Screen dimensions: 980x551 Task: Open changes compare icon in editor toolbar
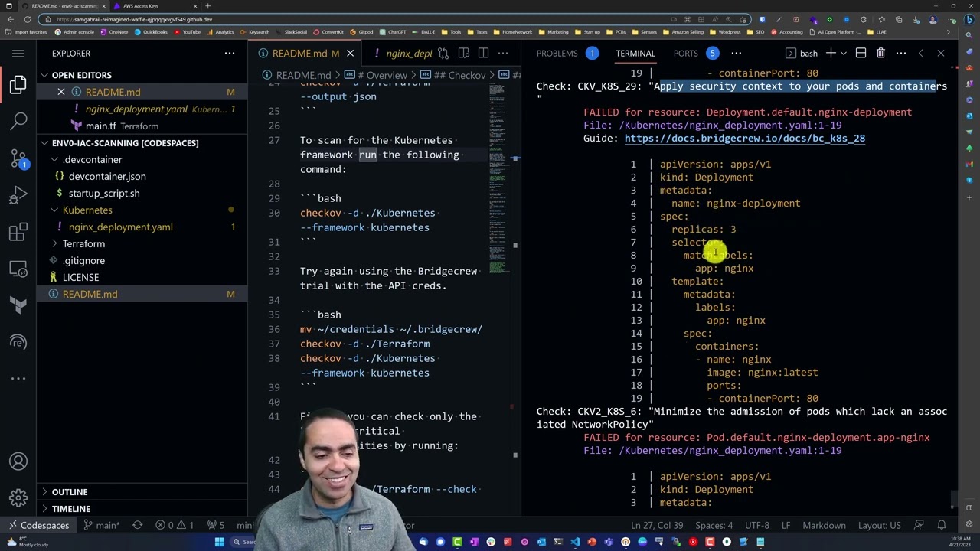tap(443, 53)
